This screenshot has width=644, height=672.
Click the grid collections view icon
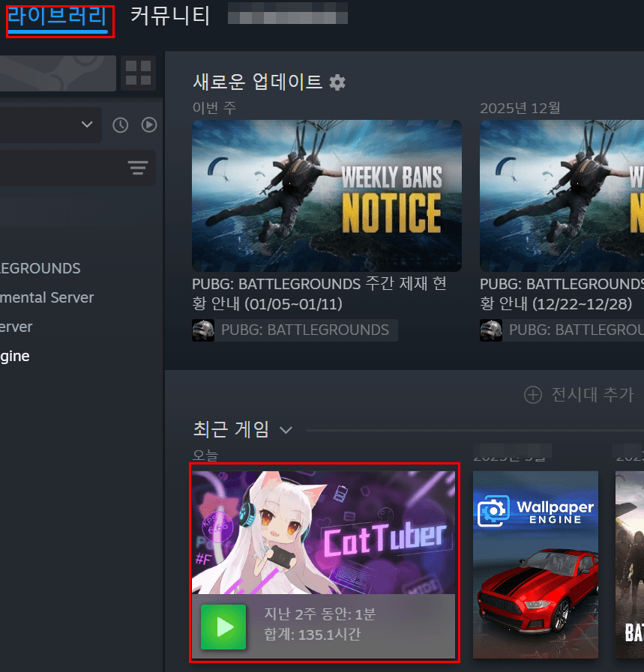tap(138, 73)
